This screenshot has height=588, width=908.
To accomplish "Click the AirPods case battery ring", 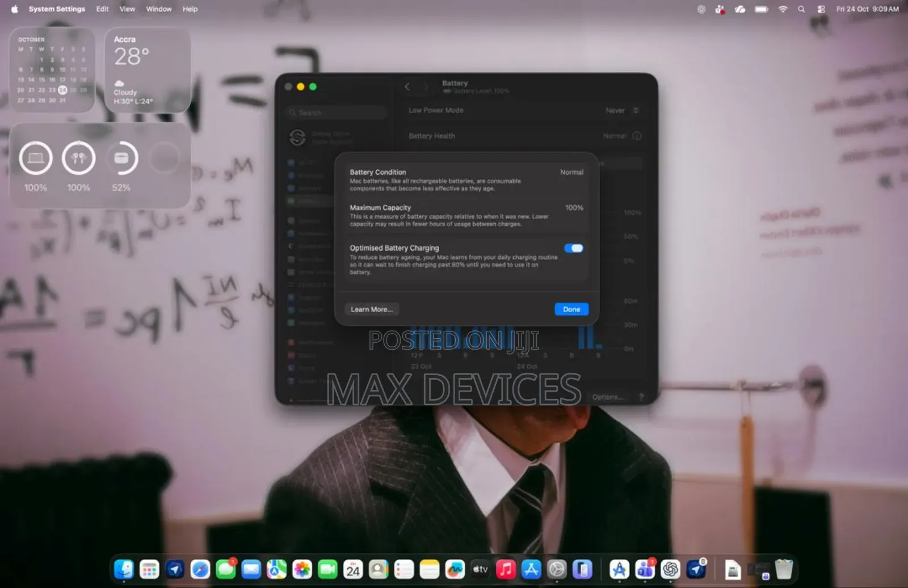I will pyautogui.click(x=121, y=158).
